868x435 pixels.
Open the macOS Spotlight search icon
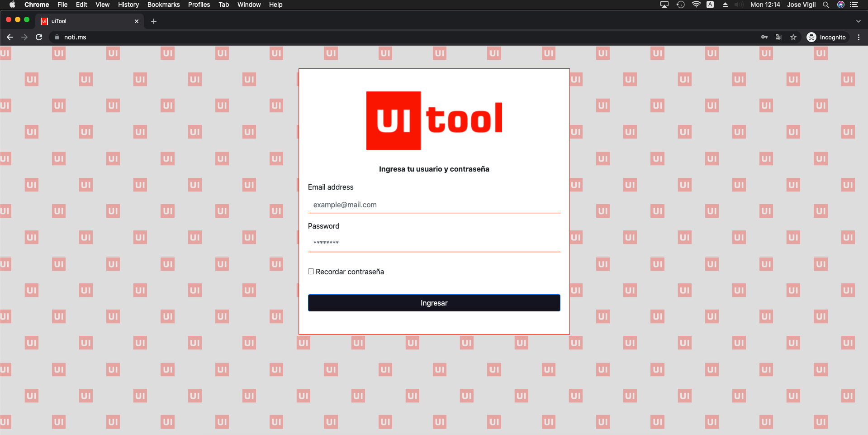826,5
